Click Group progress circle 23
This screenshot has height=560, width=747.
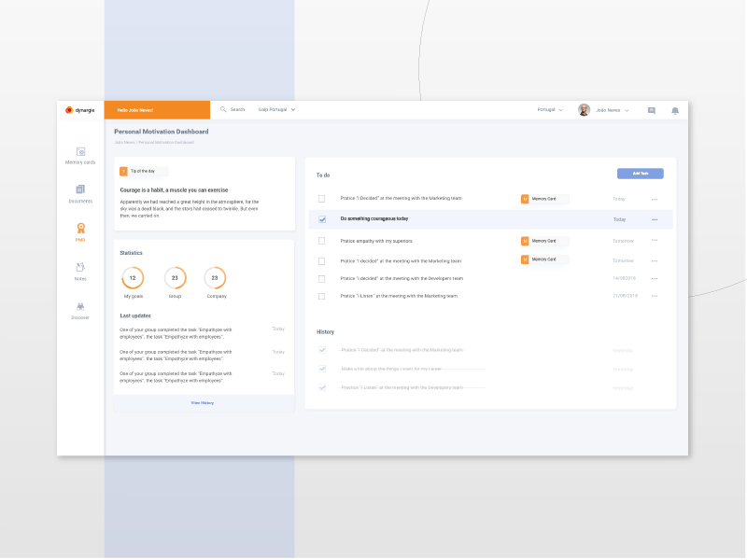click(x=175, y=278)
